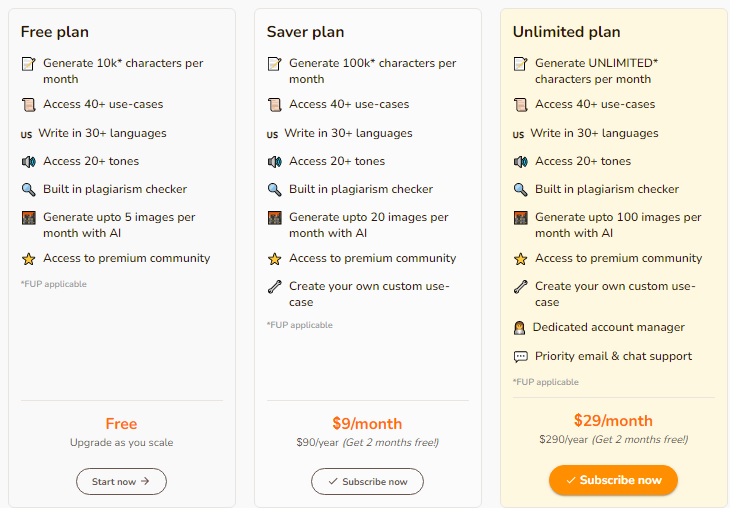Screen dimensions: 748x528
Task: Click the $29/month price text
Action: [x=613, y=421]
